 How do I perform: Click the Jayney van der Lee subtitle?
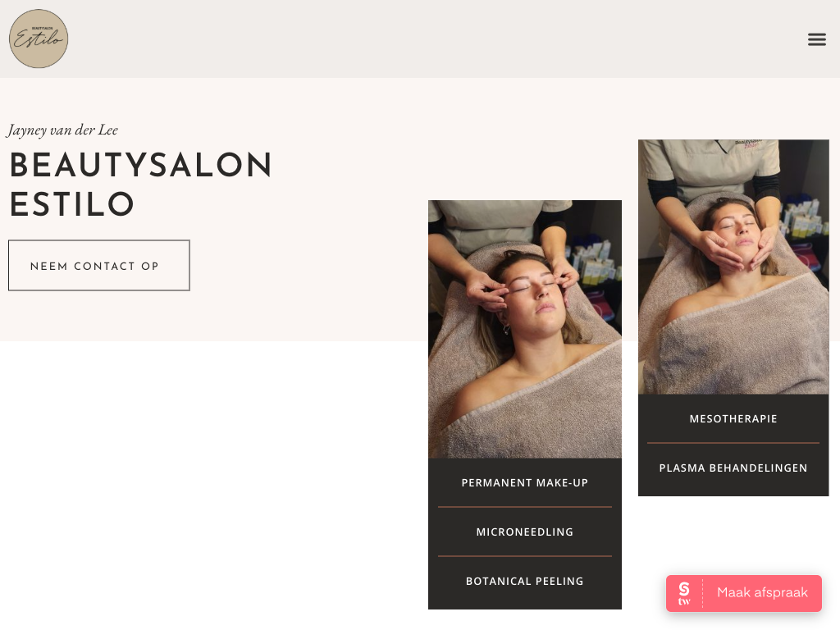(x=62, y=130)
